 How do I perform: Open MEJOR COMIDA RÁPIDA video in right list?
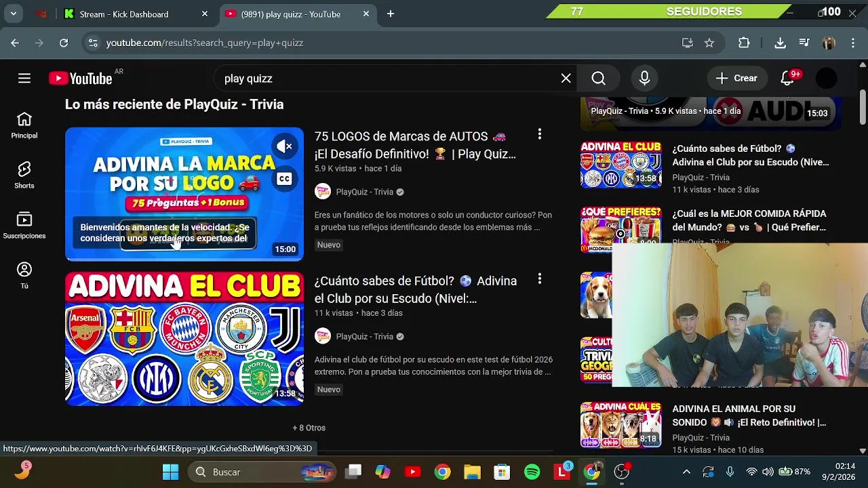pyautogui.click(x=749, y=220)
